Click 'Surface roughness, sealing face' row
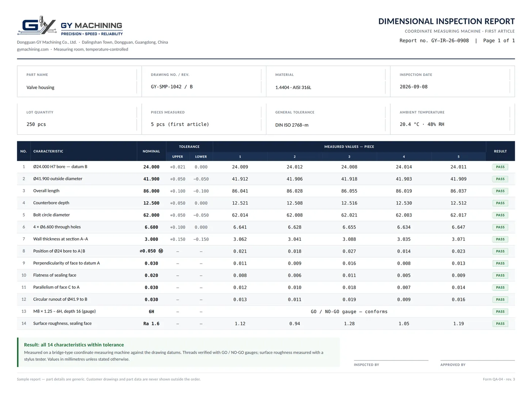The width and height of the screenshot is (532, 395). point(266,324)
